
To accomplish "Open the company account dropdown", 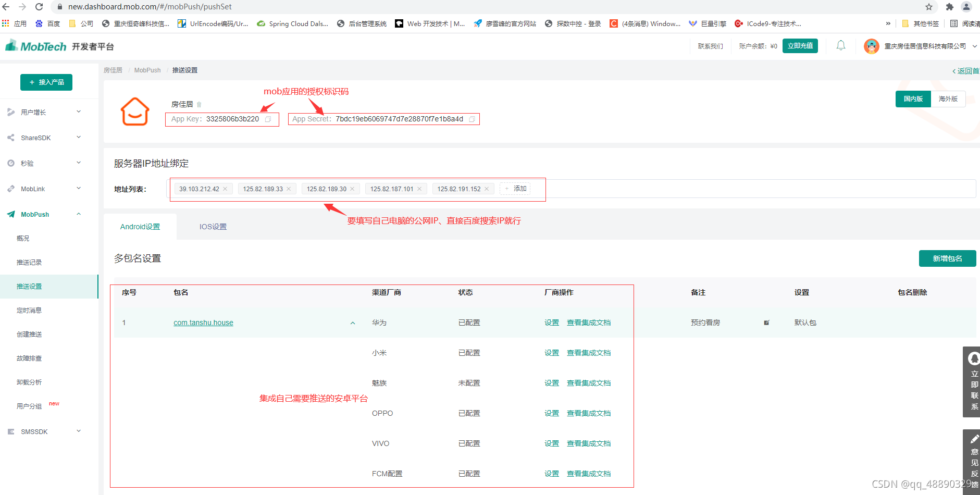I will (975, 46).
